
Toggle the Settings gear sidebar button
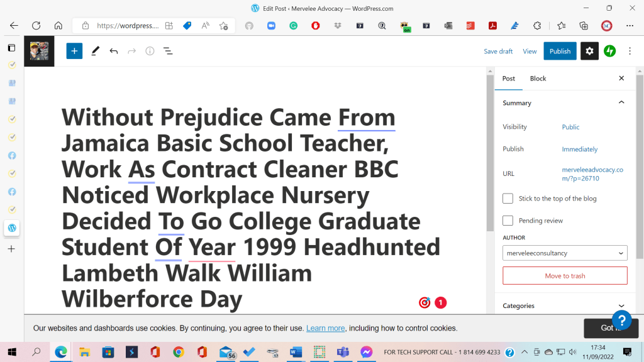(x=589, y=51)
